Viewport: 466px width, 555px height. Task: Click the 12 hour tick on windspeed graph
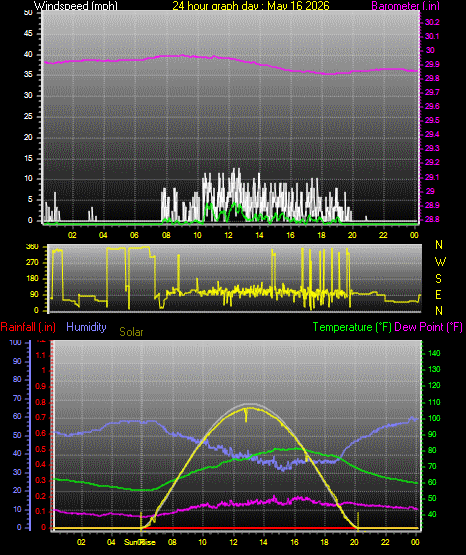[x=228, y=235]
